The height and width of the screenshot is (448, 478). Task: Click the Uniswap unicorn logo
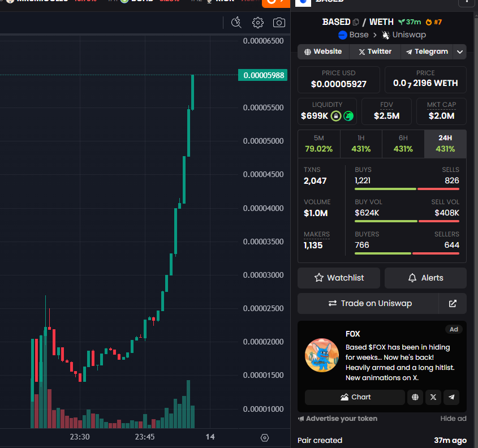click(x=386, y=35)
